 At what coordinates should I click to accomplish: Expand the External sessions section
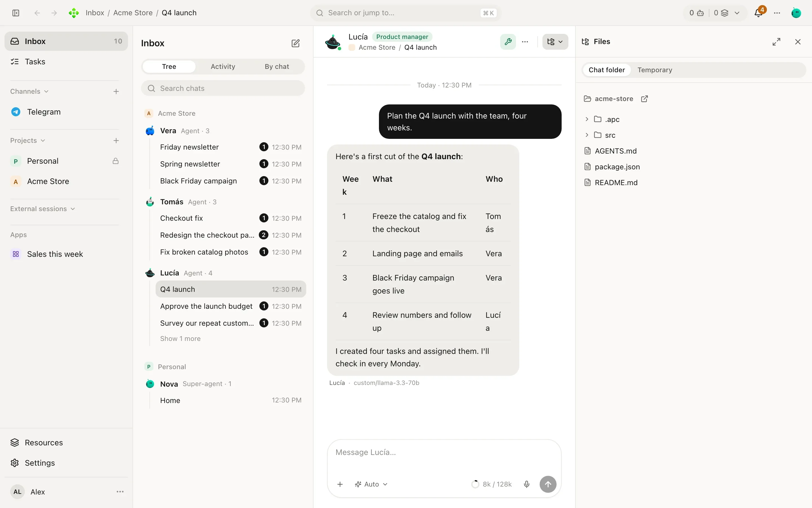point(43,209)
